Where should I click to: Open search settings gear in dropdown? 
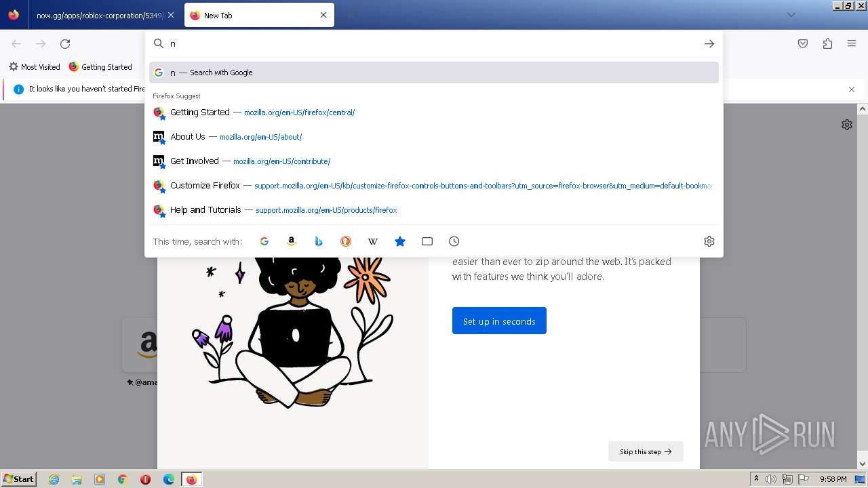pyautogui.click(x=709, y=241)
